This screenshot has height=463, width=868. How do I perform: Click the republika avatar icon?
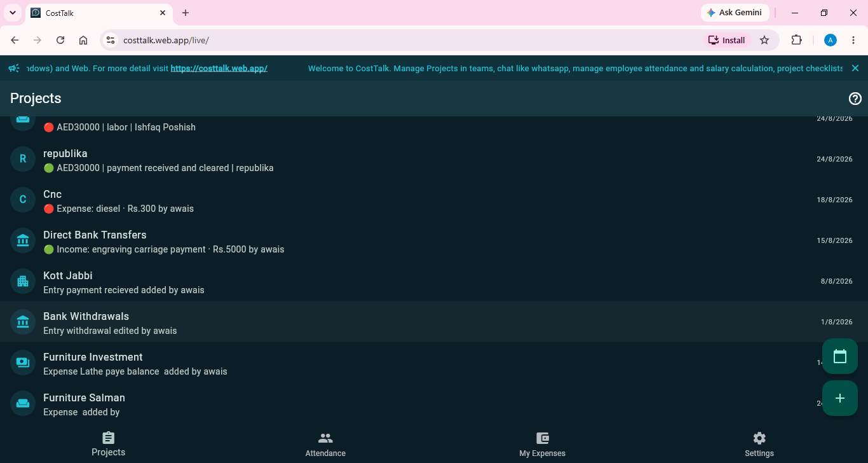point(23,159)
